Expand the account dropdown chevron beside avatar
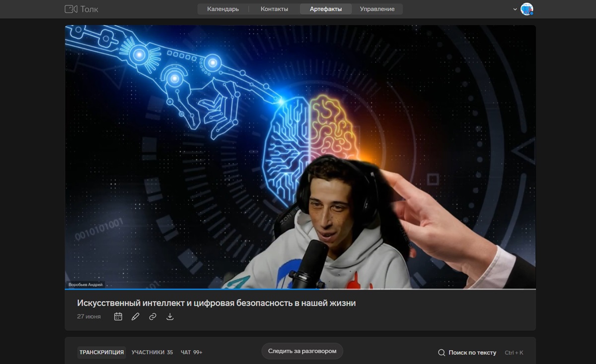Image resolution: width=596 pixels, height=364 pixels. coord(515,9)
